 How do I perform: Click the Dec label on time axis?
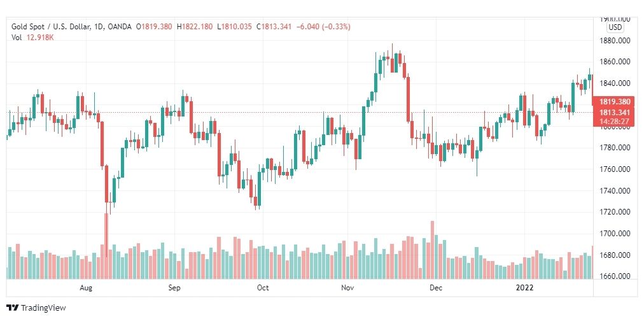(x=436, y=288)
